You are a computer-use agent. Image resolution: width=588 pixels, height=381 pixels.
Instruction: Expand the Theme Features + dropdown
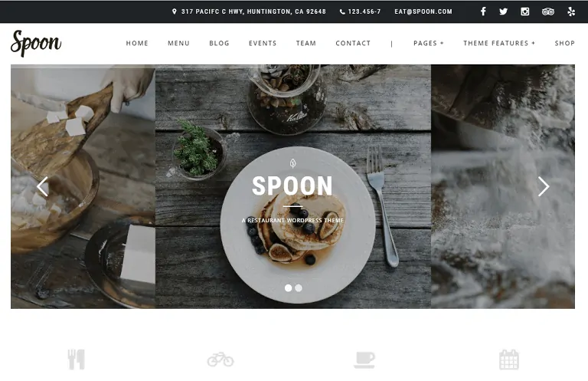click(x=499, y=43)
